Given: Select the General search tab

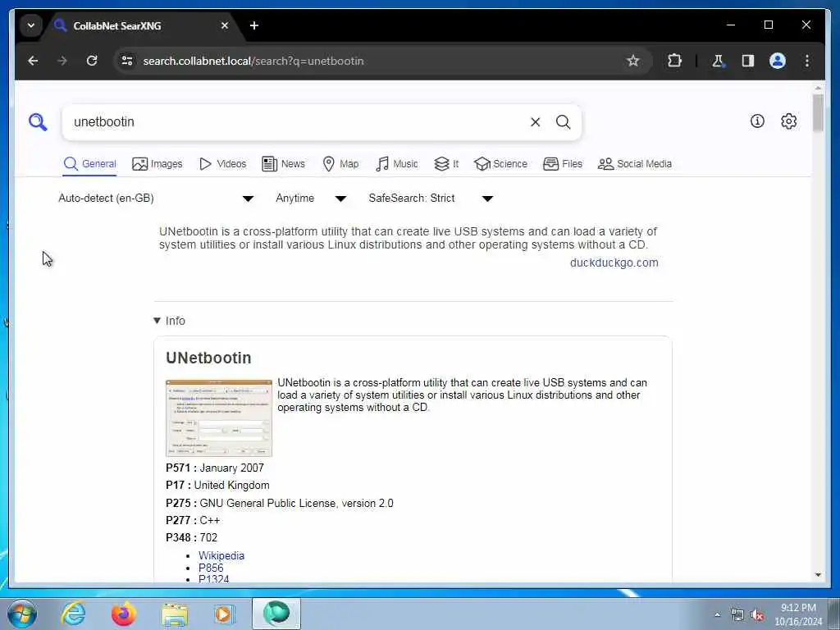Looking at the screenshot, I should click(x=89, y=164).
